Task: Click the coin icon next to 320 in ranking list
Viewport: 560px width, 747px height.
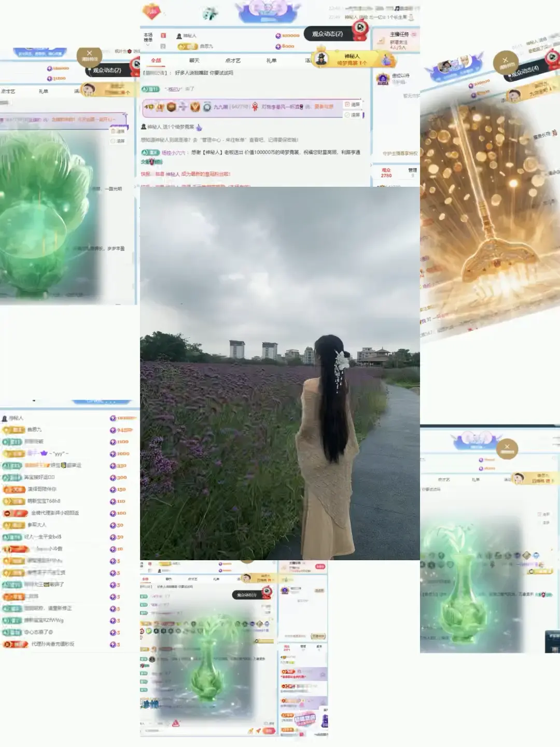Action: (x=113, y=466)
